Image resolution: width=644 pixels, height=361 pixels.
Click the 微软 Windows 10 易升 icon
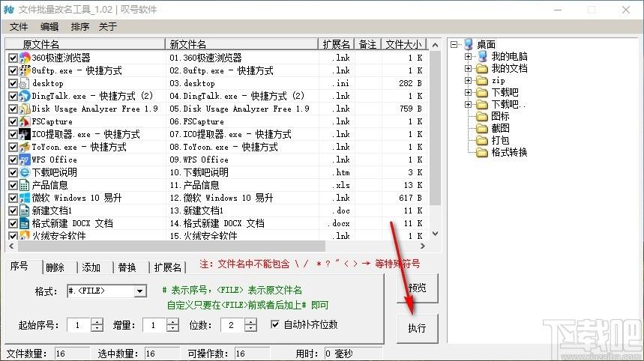[x=25, y=198]
